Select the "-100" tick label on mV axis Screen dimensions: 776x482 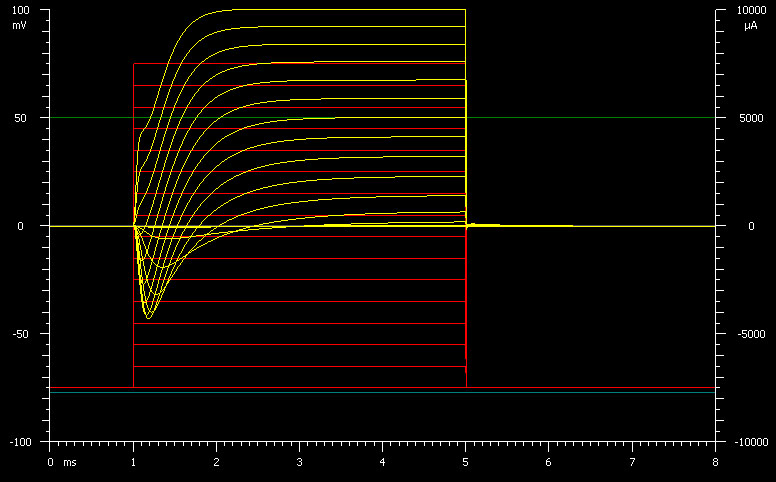(x=20, y=442)
